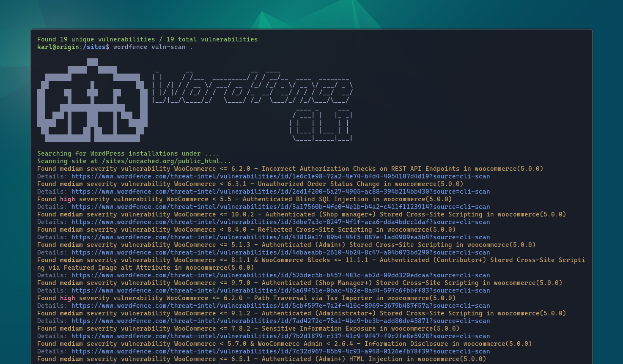Open details link for Featured Image alt Attribute
Viewport: 623px width, 364px height.
tap(280, 275)
